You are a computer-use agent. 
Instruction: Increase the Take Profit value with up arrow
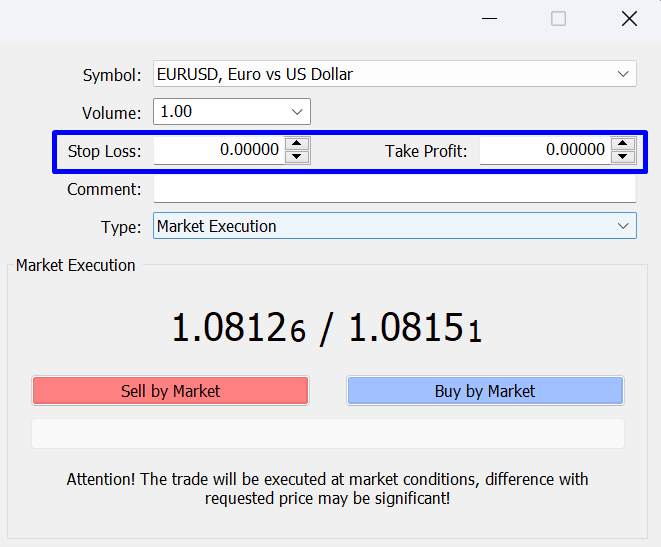[623, 144]
